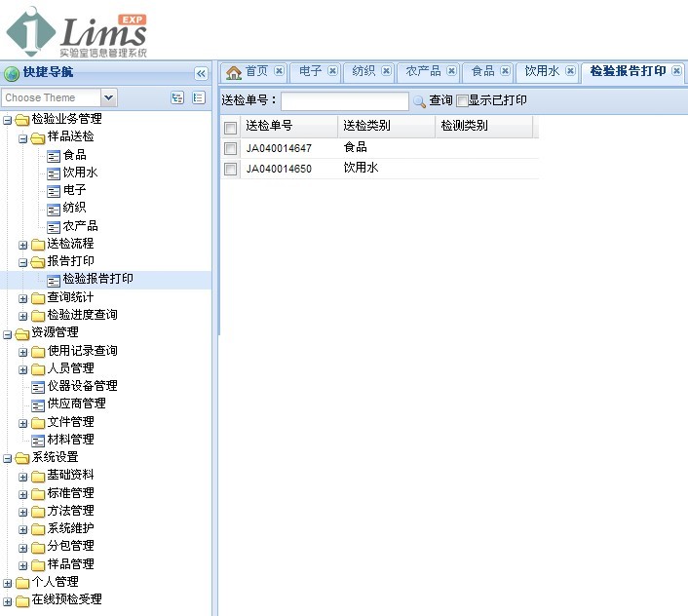This screenshot has height=616, width=688.
Task: Switch to the 纺织 tab
Action: [x=363, y=71]
